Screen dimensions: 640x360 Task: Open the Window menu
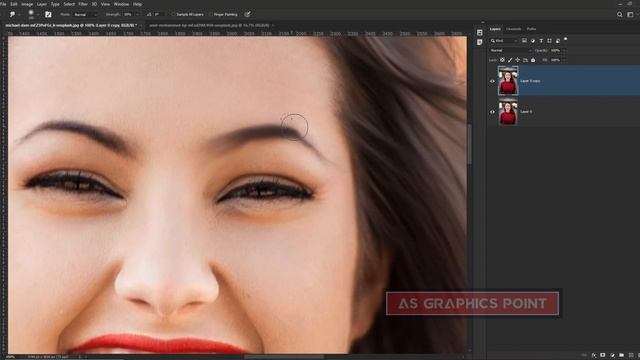pos(121,4)
